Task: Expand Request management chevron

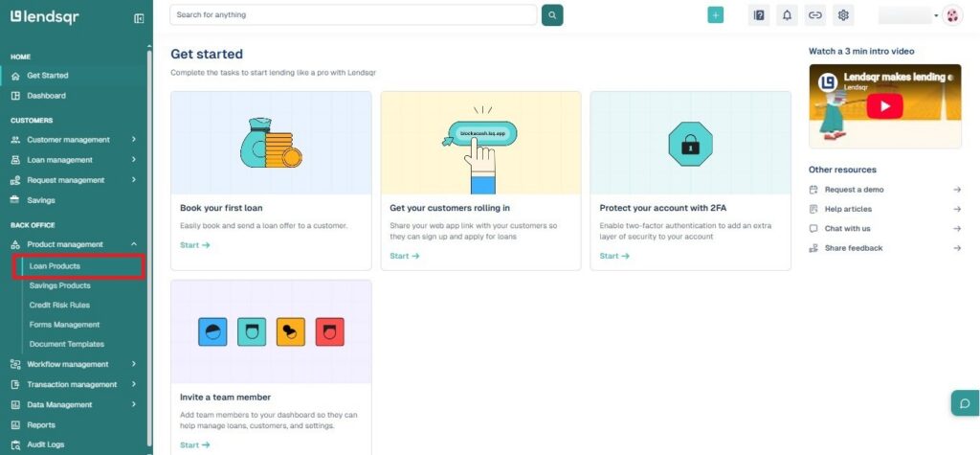Action: [x=134, y=180]
